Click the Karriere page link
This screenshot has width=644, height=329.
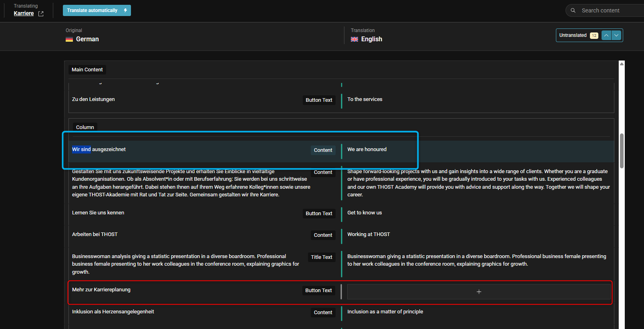[x=24, y=14]
